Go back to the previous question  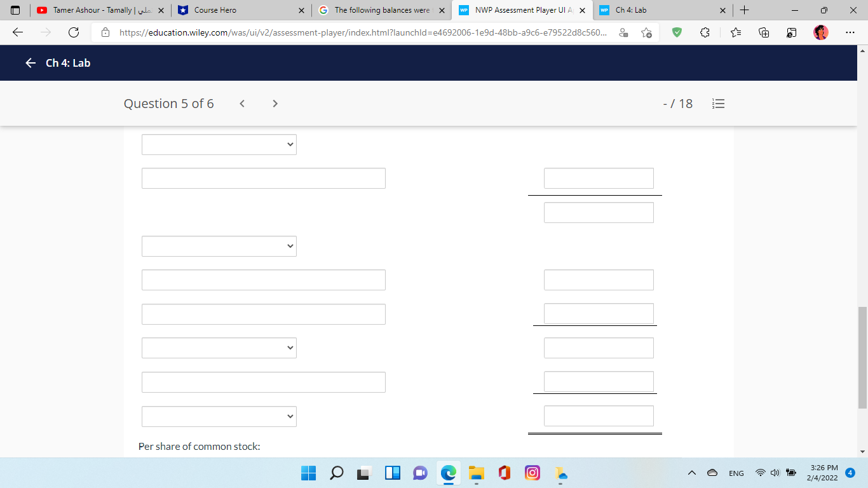[242, 103]
